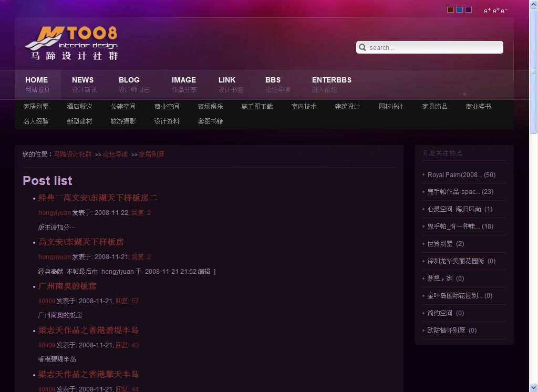Open the BLOG 设计师日志 menu
This screenshot has height=392, width=538.
[x=134, y=85]
